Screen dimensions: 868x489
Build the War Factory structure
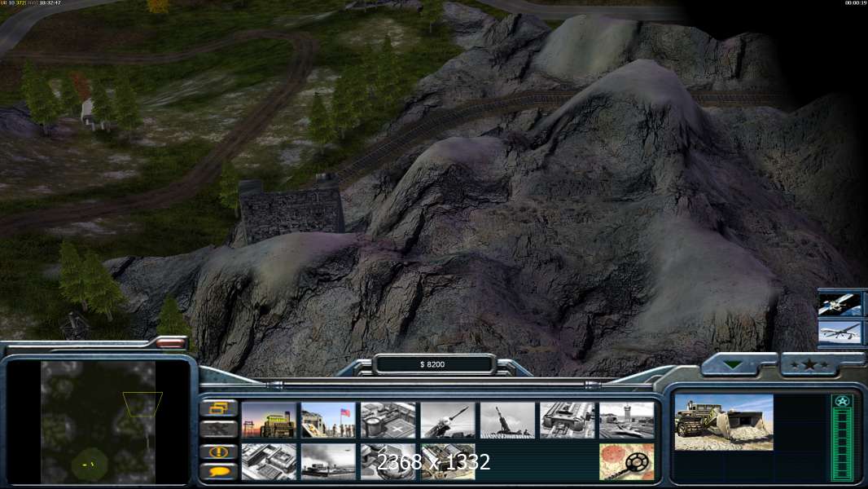[x=568, y=421]
